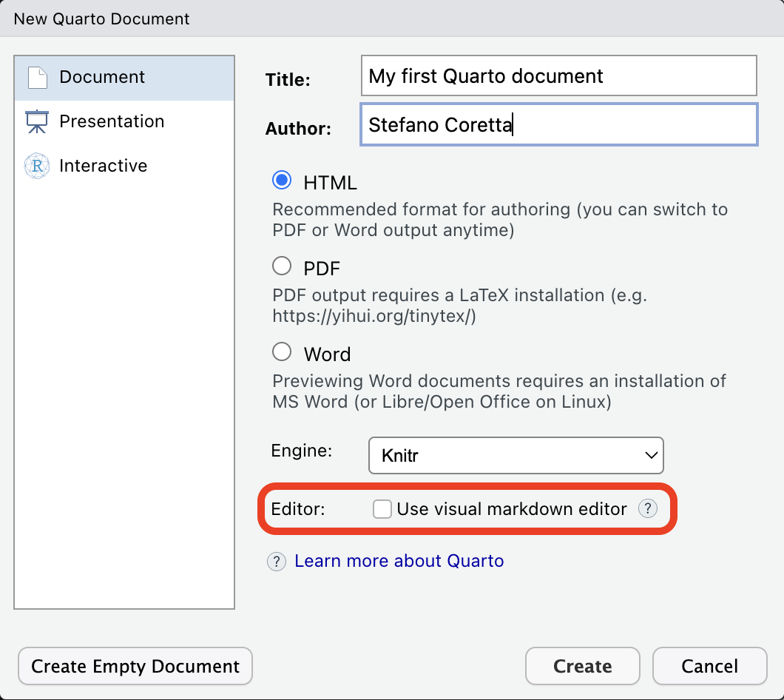Open the Learn more about Quarto link
784x700 pixels.
(399, 561)
